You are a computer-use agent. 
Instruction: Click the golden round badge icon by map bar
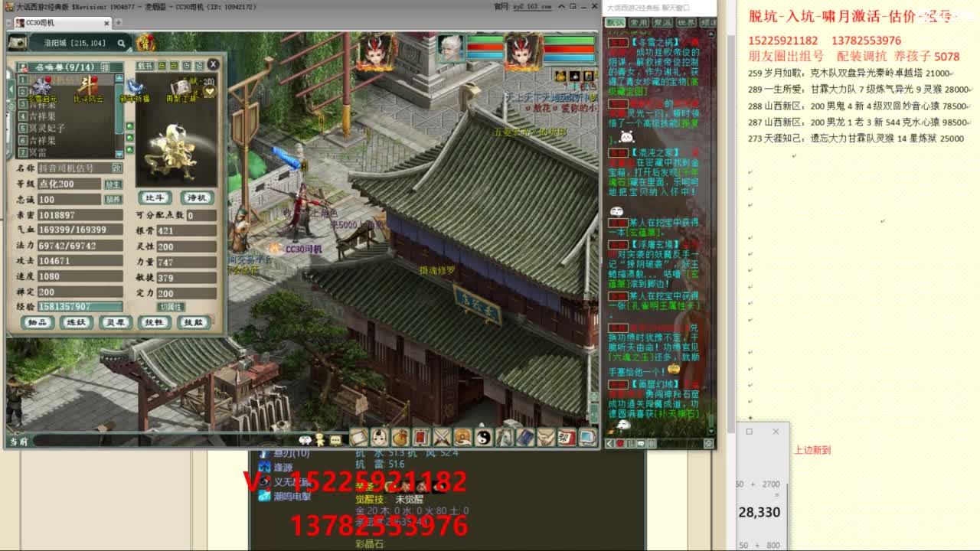tap(145, 42)
